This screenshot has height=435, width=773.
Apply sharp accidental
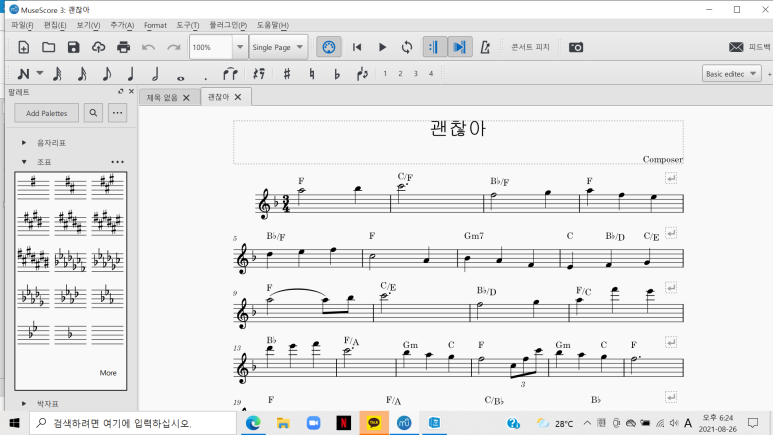(287, 74)
